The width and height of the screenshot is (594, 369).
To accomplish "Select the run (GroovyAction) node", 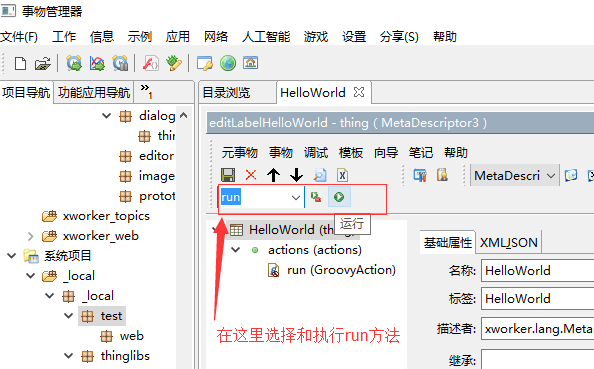I will point(341,270).
